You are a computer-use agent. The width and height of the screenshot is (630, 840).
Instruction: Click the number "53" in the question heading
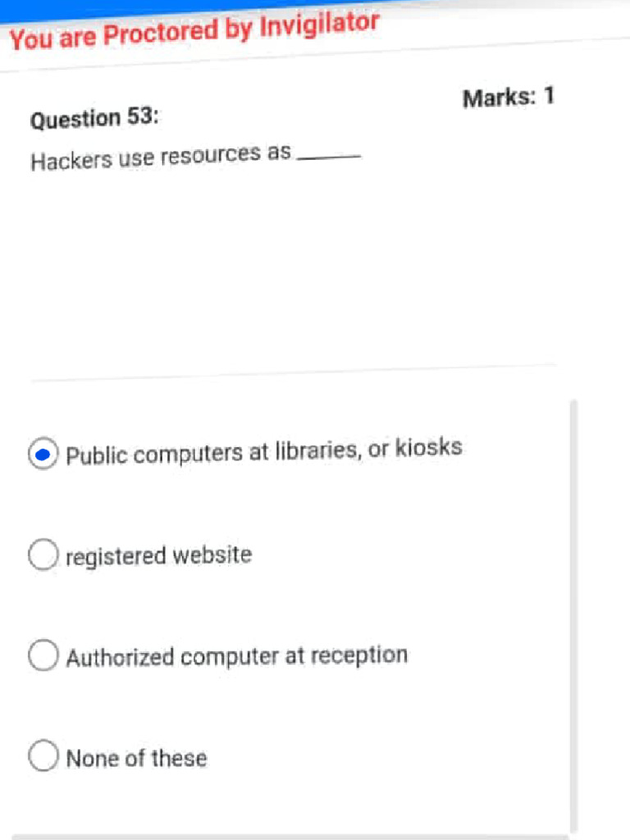pyautogui.click(x=139, y=117)
